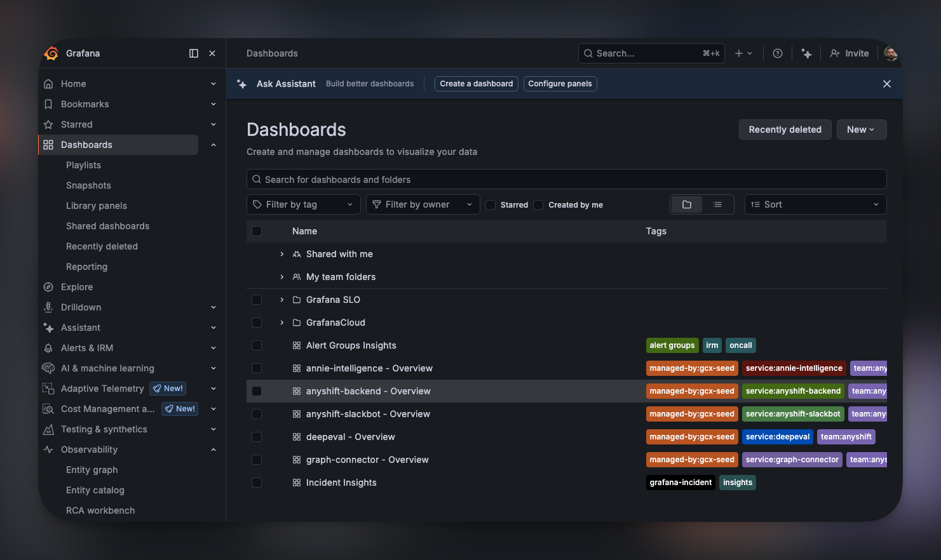The image size is (941, 560).
Task: Select the Alert Groups Insights checkbox
Action: coord(257,345)
